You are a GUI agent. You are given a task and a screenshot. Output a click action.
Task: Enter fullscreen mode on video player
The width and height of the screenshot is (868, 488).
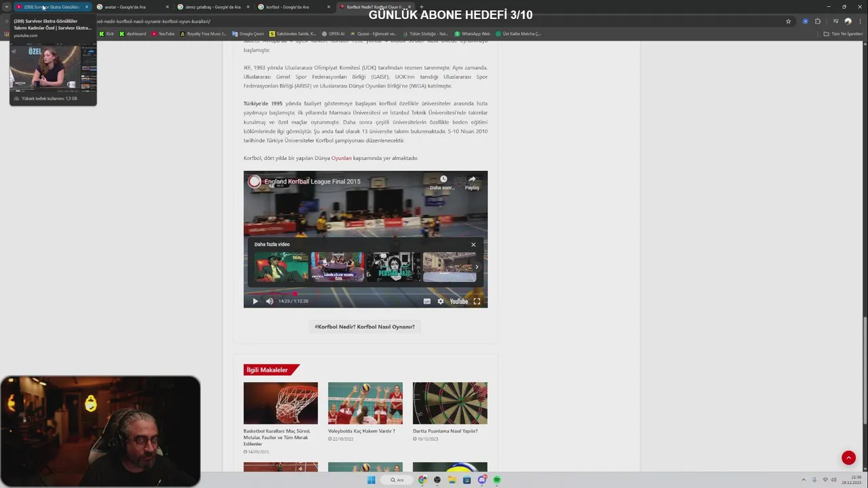(x=477, y=302)
